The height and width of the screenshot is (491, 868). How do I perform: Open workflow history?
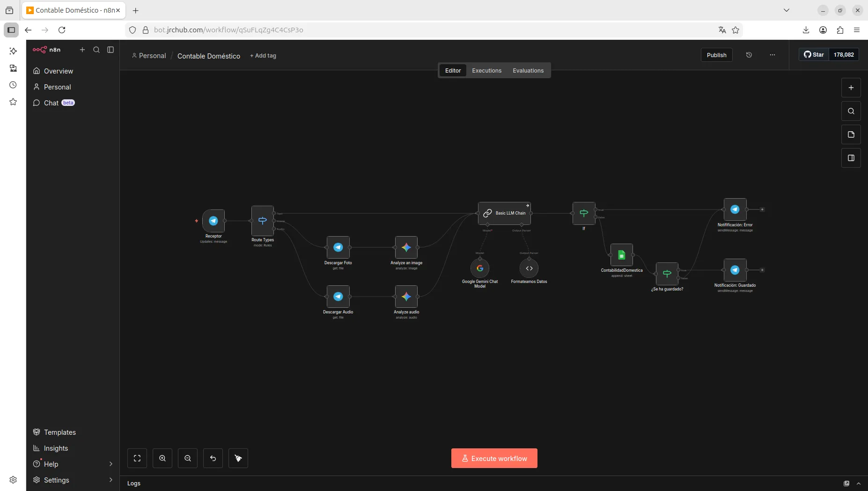749,55
